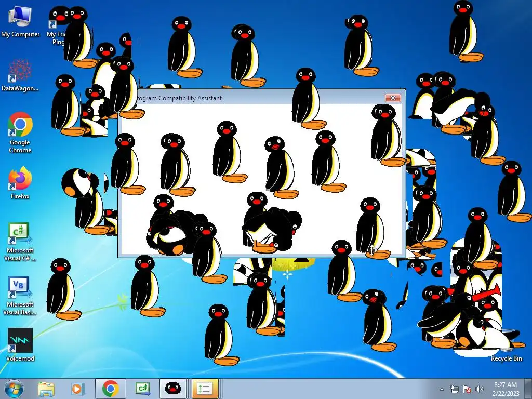
Task: Switch to Visual C# taskbar button
Action: (142, 389)
